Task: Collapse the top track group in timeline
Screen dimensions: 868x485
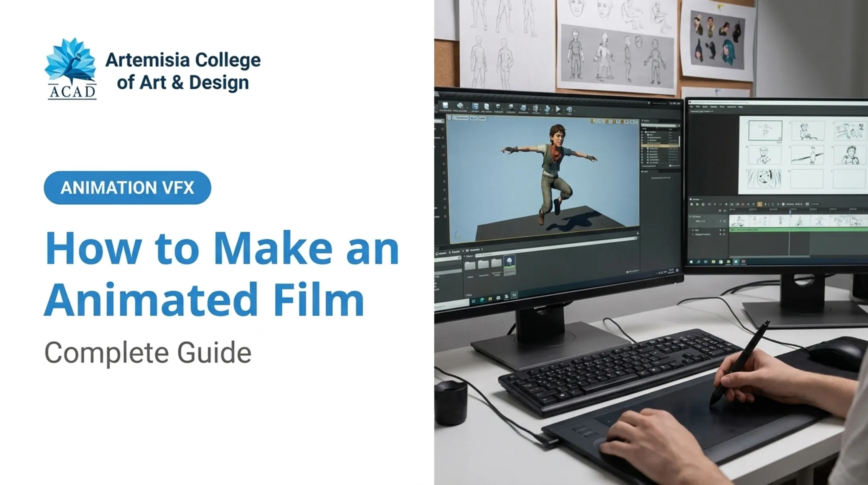Action: pos(691,217)
